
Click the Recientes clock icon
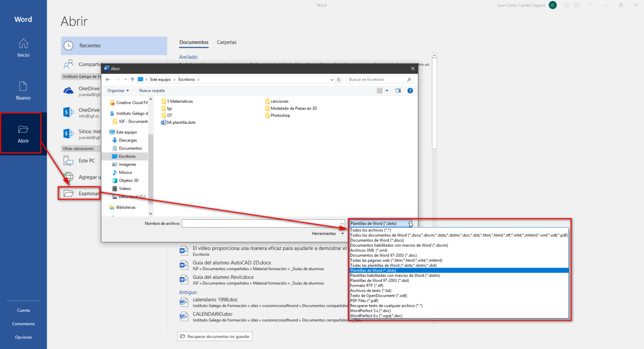pos(69,45)
